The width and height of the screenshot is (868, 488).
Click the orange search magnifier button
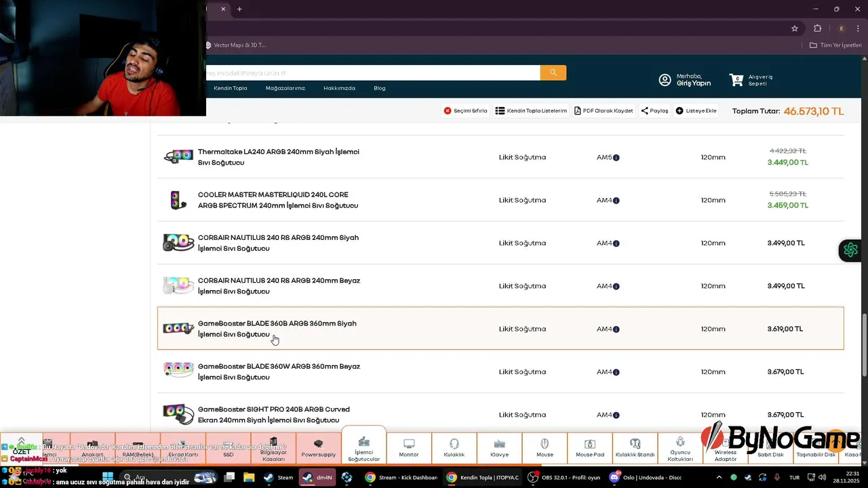point(553,73)
